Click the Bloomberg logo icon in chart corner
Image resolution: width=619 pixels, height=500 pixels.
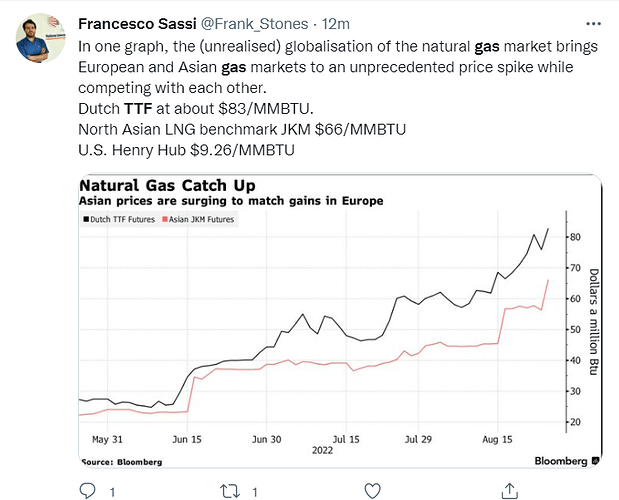pos(596,461)
